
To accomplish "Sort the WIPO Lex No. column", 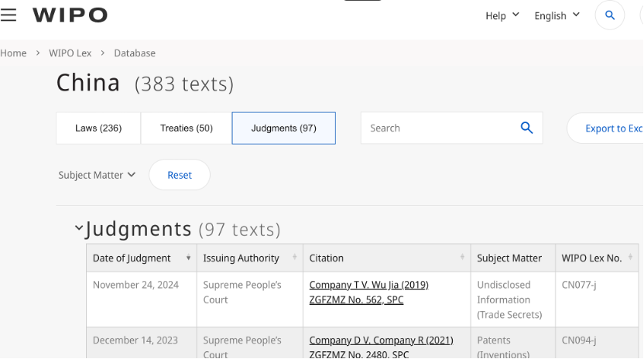I will [x=631, y=258].
